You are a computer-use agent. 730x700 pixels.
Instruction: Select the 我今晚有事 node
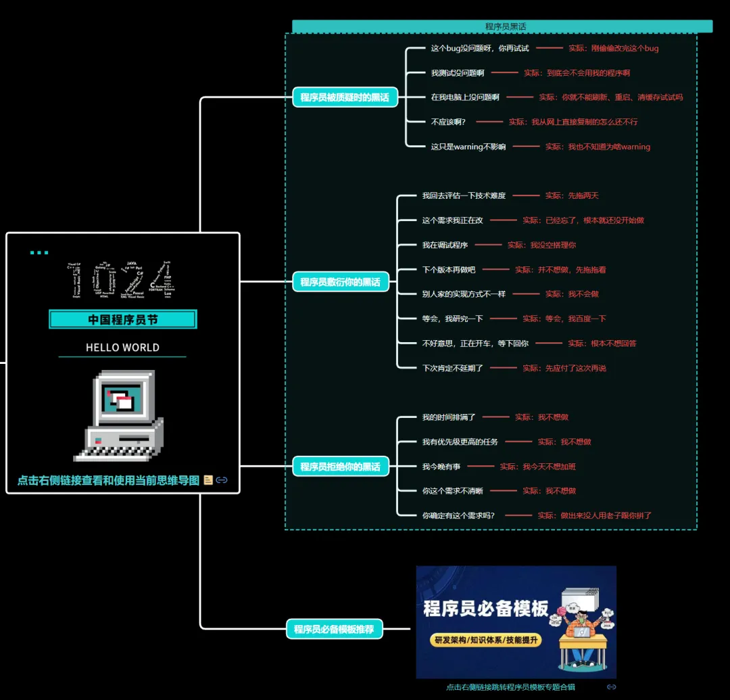[x=441, y=466]
